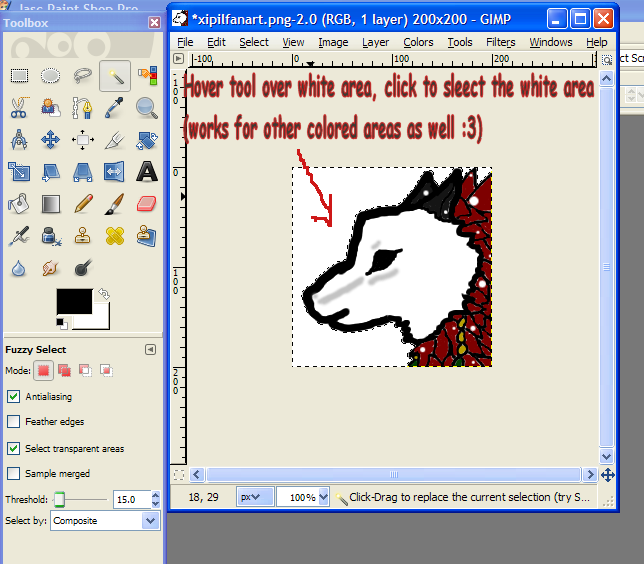Select the Ink tool
The width and height of the screenshot is (644, 564).
51,236
